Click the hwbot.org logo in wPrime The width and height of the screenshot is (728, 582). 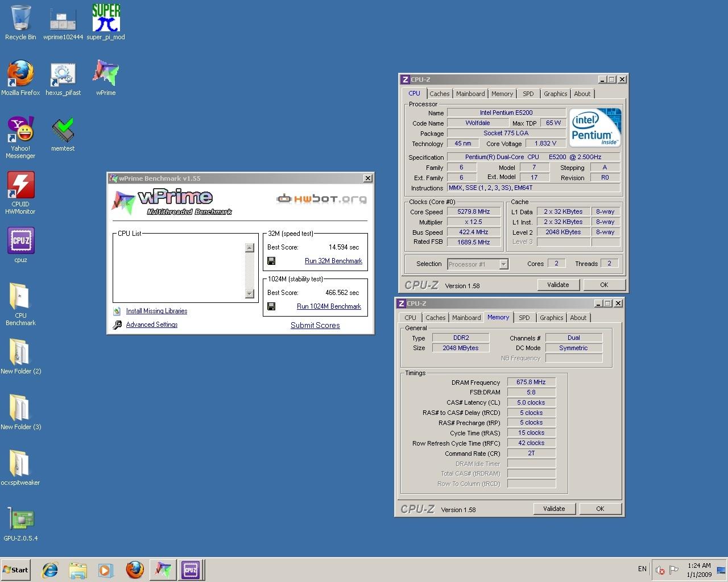point(321,199)
